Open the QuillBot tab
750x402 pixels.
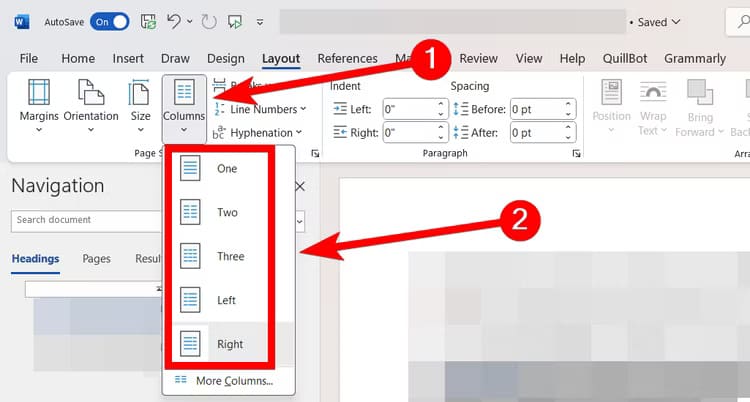coord(625,58)
